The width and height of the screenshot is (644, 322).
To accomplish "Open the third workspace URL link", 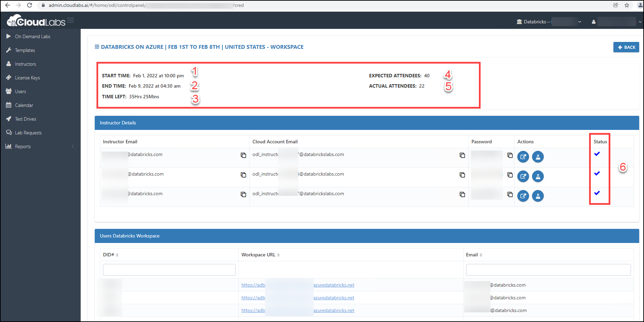I will (298, 310).
